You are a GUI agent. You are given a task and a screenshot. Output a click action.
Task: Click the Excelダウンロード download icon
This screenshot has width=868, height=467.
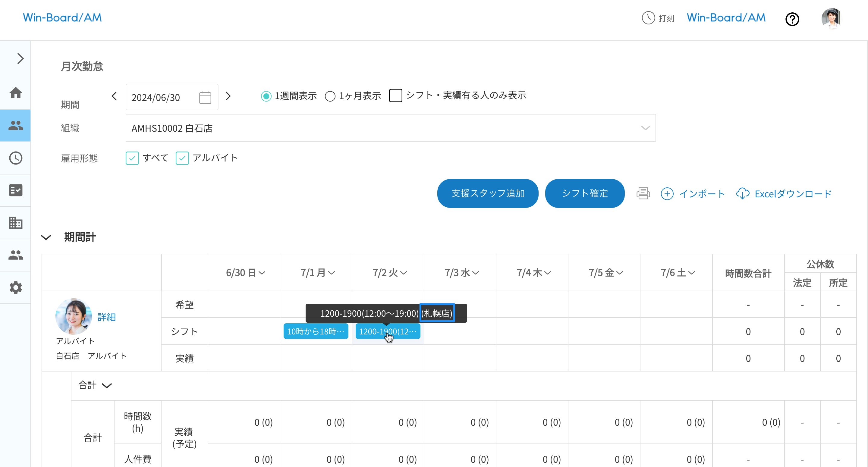click(743, 193)
